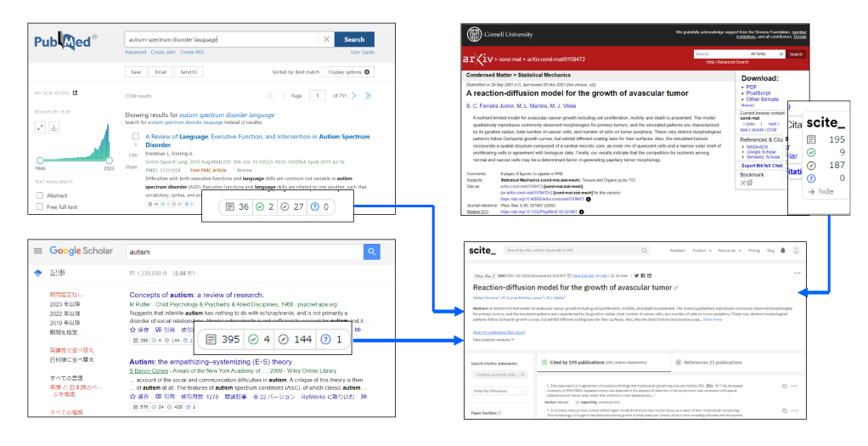Open the arXiv All fields dropdown
This screenshot has width=868, height=446.
tap(767, 54)
